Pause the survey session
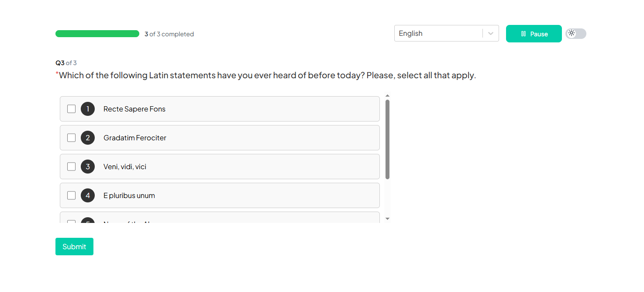The image size is (644, 292). tap(534, 33)
